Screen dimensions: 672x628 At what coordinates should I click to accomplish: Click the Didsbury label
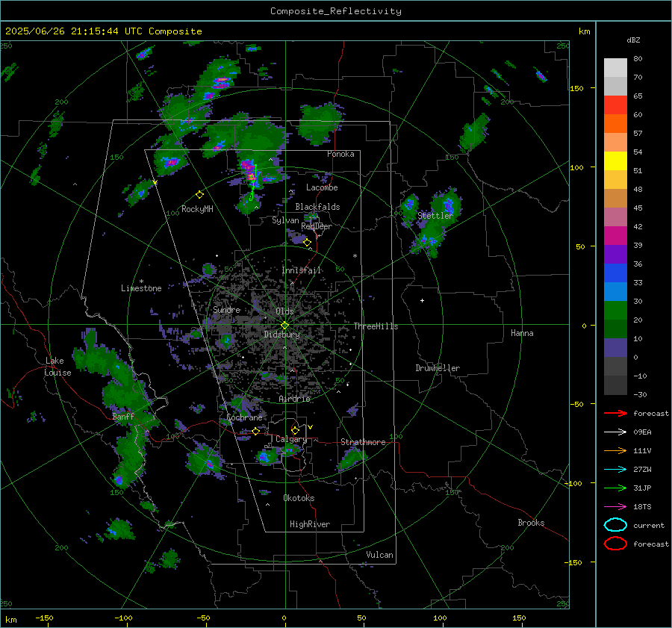(281, 335)
